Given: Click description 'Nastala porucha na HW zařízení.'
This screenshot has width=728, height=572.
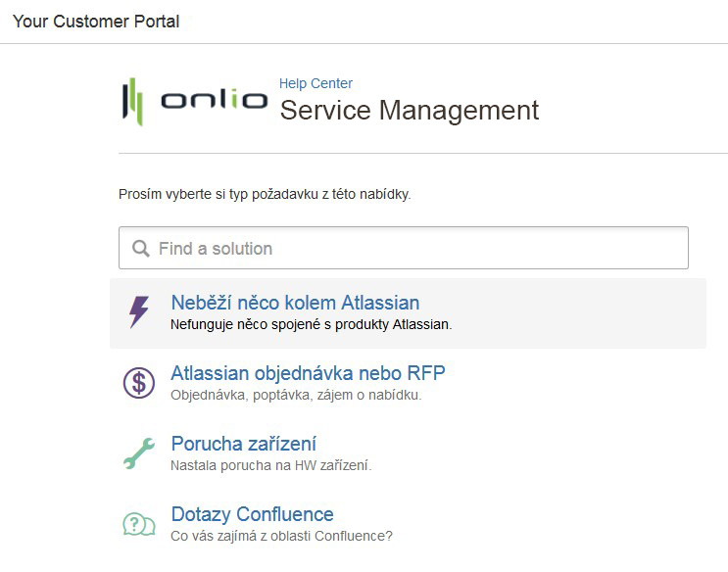Looking at the screenshot, I should 271,465.
